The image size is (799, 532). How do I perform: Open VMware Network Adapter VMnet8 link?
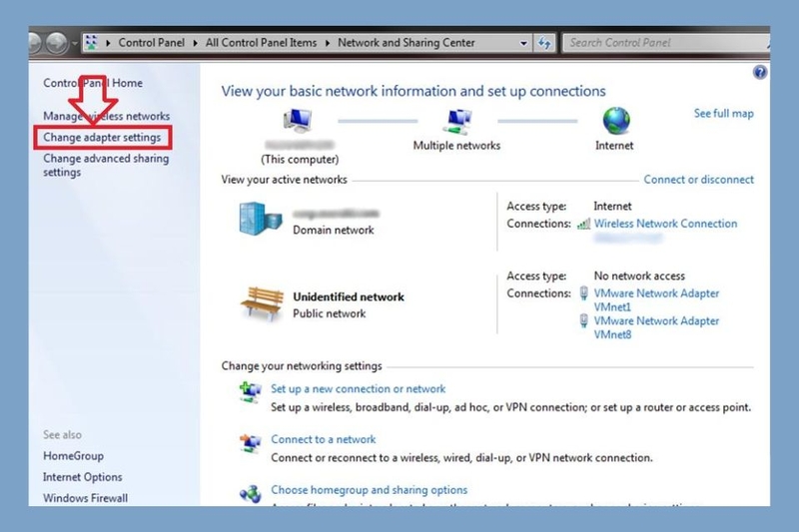click(x=656, y=327)
